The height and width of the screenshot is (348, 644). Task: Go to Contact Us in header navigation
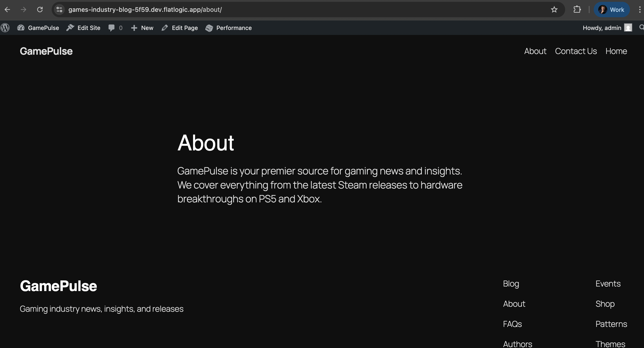click(x=576, y=51)
